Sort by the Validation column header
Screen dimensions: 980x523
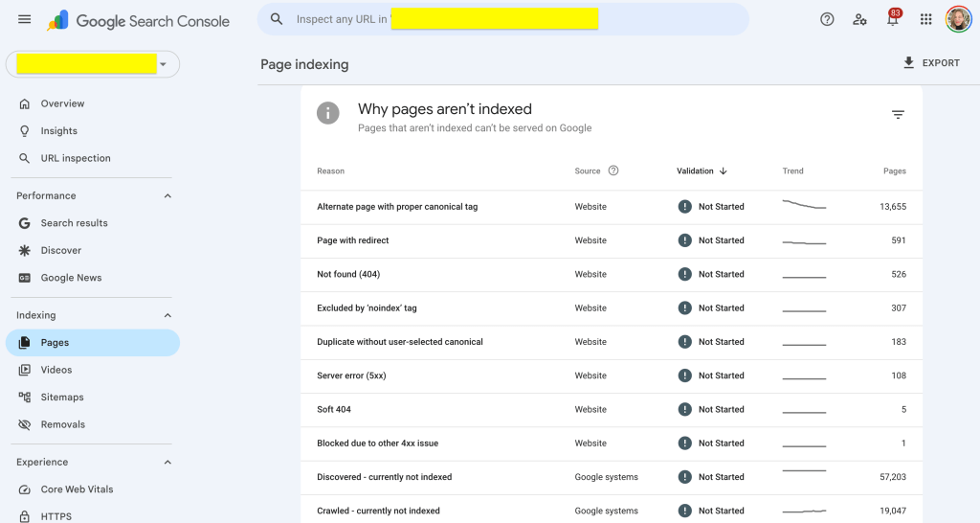pyautogui.click(x=702, y=171)
